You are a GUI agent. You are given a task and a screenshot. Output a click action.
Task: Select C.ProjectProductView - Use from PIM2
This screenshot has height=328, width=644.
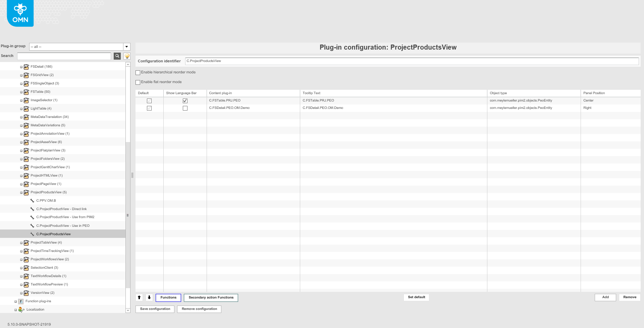[65, 217]
